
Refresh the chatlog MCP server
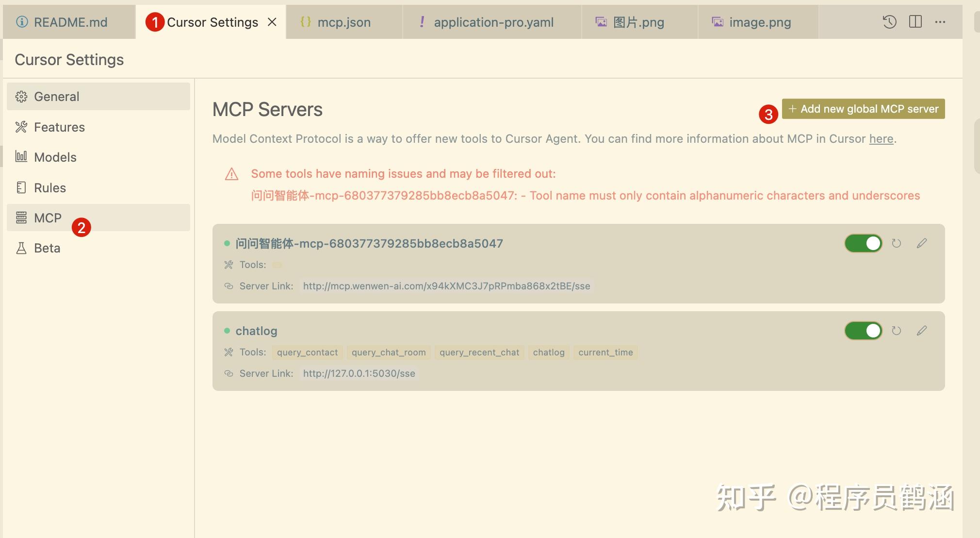point(896,331)
